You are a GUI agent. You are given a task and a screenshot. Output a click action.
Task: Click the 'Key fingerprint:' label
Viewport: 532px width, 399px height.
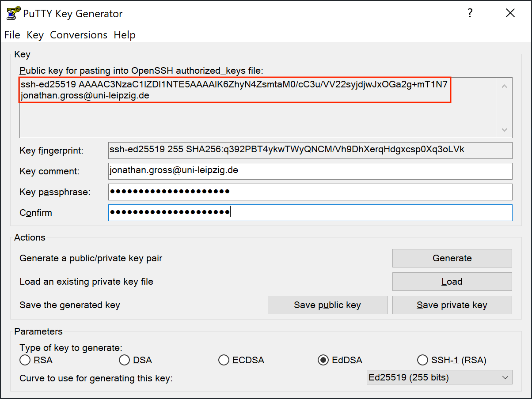point(51,151)
